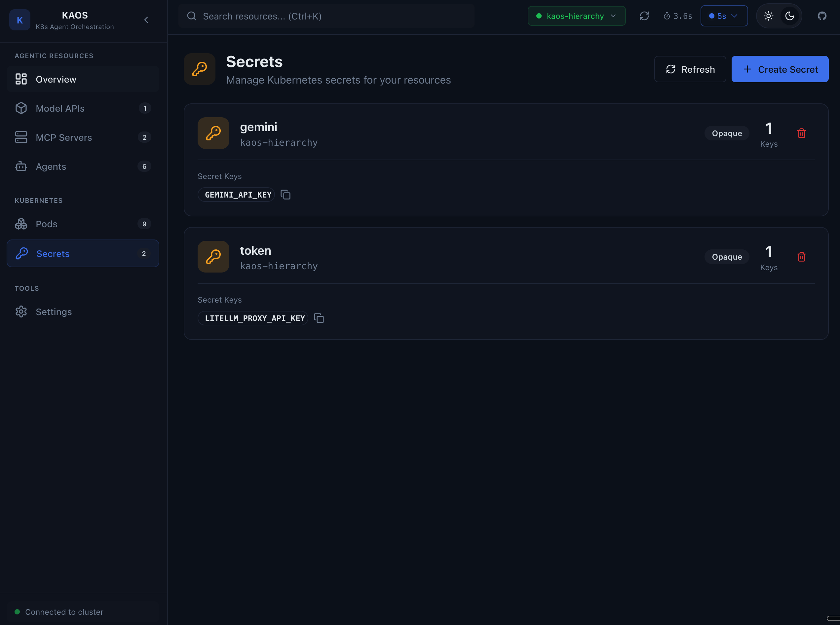This screenshot has width=840, height=625.
Task: Open Settings in the Tools section
Action: (54, 312)
